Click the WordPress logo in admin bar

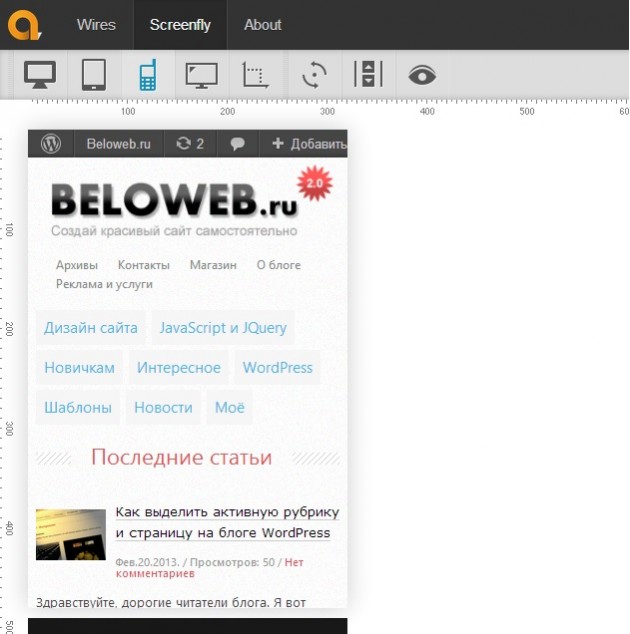51,144
